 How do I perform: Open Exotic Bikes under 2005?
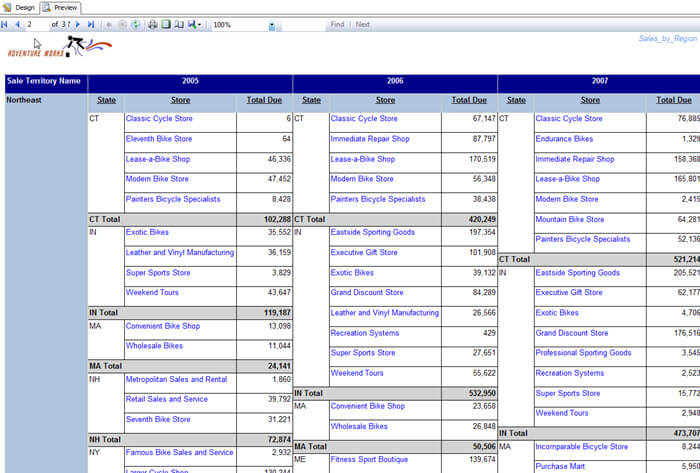tap(147, 232)
